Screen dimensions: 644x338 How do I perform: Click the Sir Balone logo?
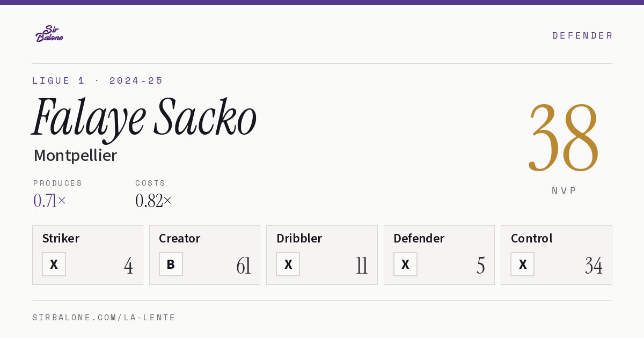click(x=49, y=34)
